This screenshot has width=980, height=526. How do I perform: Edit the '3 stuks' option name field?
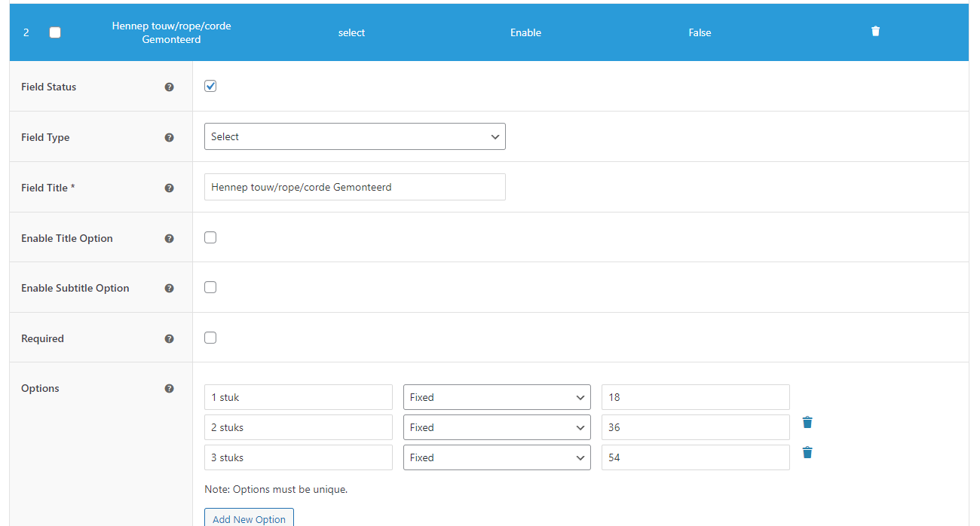(299, 457)
